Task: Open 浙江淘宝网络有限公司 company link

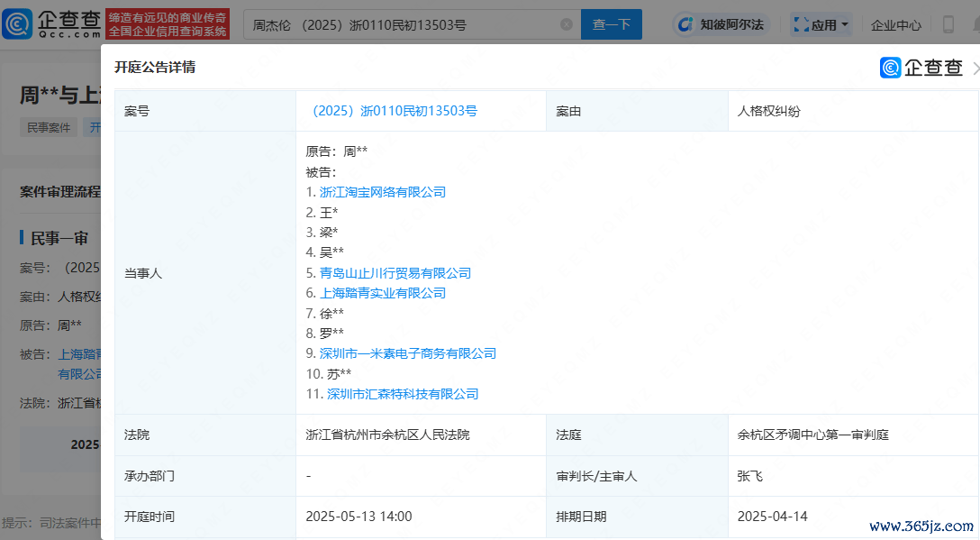Action: (383, 192)
